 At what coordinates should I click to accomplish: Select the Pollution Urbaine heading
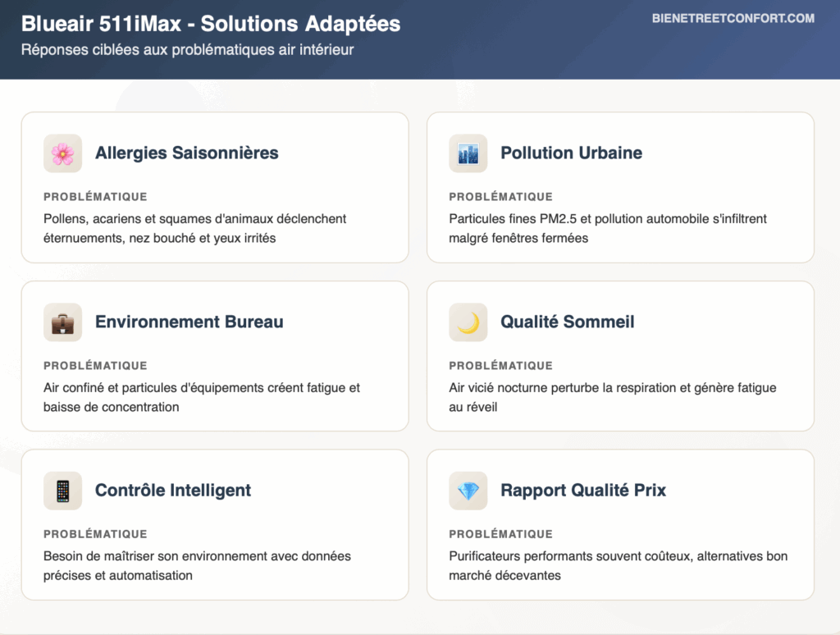571,153
